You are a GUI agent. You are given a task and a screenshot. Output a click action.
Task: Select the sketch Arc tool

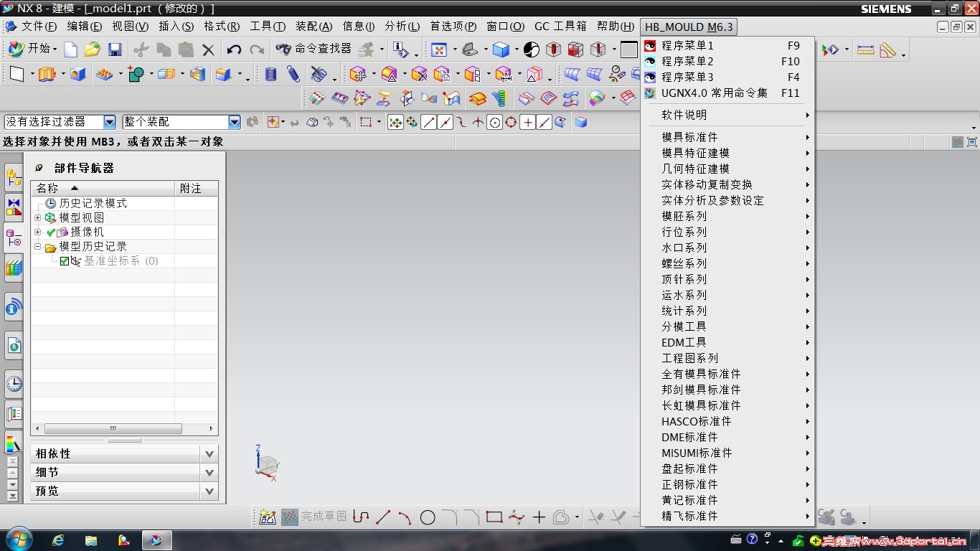coord(405,517)
